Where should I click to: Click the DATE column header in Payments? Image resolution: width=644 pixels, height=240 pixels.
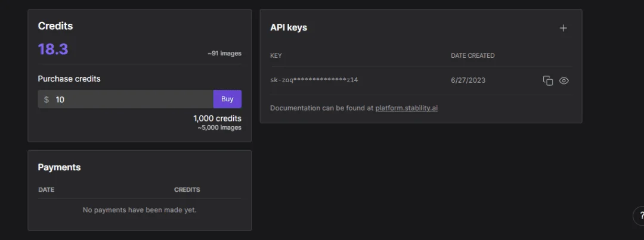pos(47,190)
